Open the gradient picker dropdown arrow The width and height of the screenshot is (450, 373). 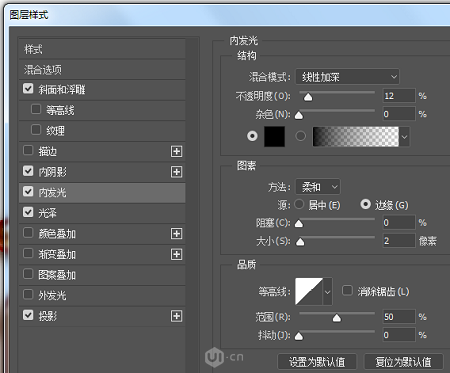404,137
